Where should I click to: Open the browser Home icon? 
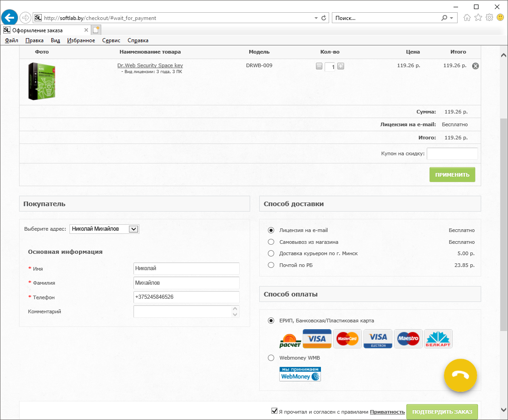pyautogui.click(x=467, y=18)
